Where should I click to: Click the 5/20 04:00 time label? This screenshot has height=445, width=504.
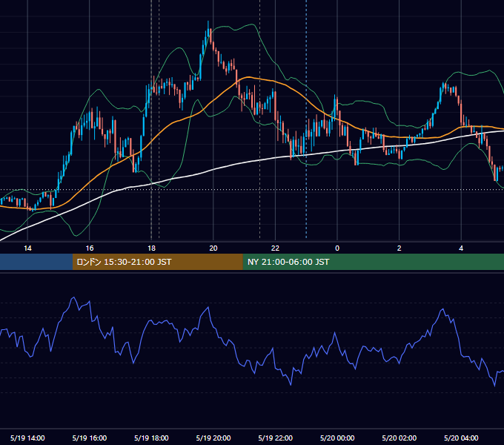[x=461, y=438]
